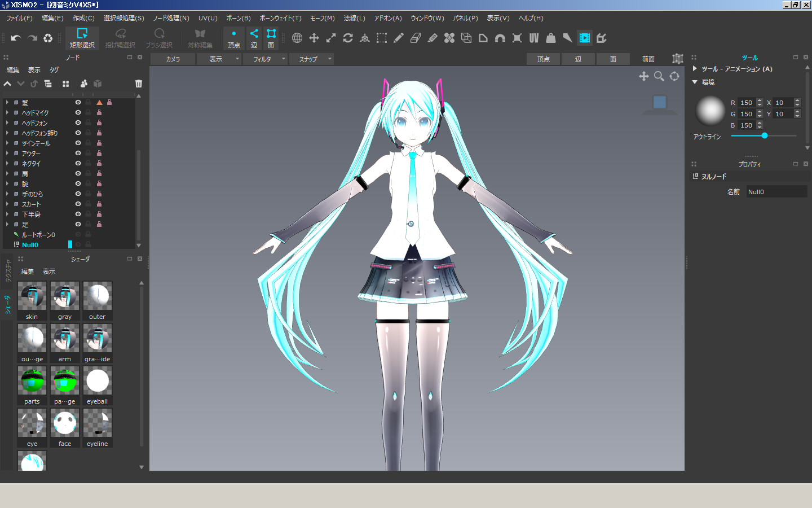Activate the 面 face mode toolbar button
This screenshot has height=508, width=812.
tap(271, 38)
